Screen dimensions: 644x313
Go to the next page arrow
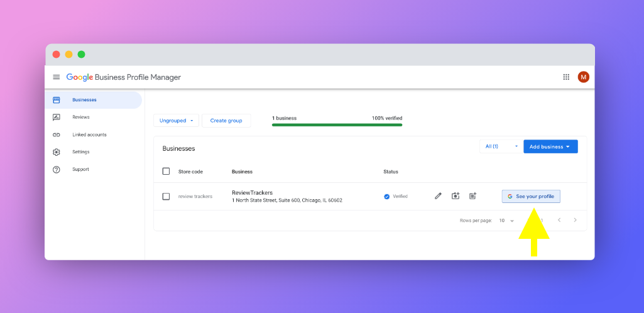pos(575,220)
